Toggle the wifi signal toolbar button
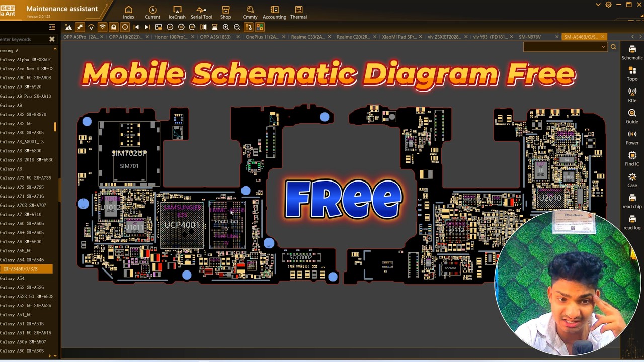The image size is (644, 362). (102, 27)
